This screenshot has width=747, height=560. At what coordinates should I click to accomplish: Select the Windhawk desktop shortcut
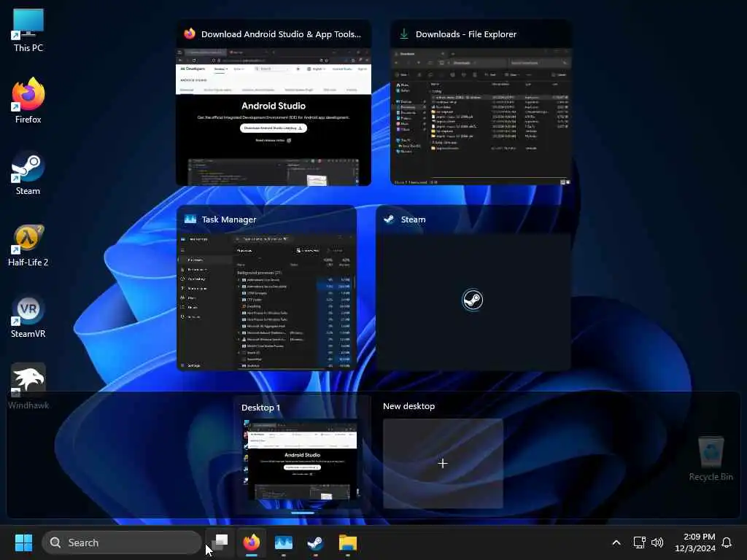(x=28, y=386)
